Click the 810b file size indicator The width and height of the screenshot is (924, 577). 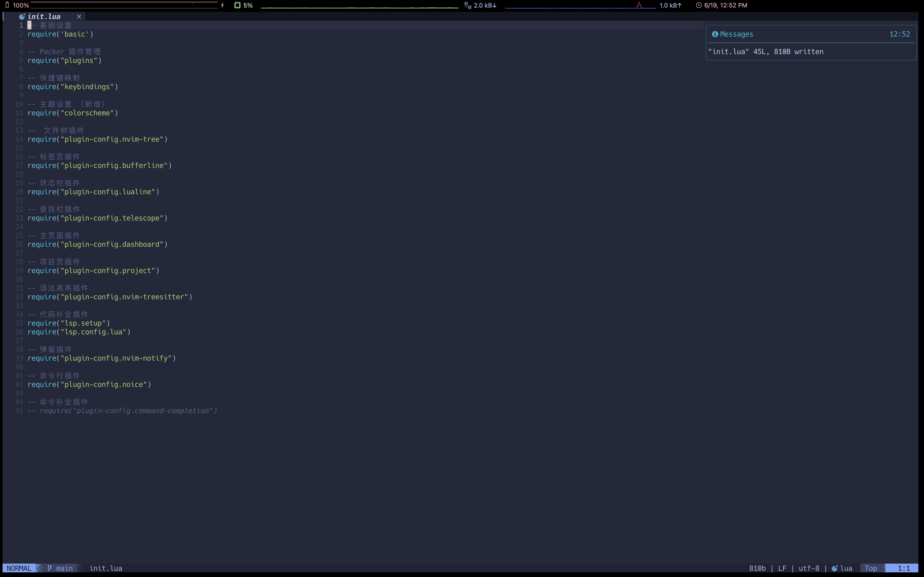click(x=758, y=568)
